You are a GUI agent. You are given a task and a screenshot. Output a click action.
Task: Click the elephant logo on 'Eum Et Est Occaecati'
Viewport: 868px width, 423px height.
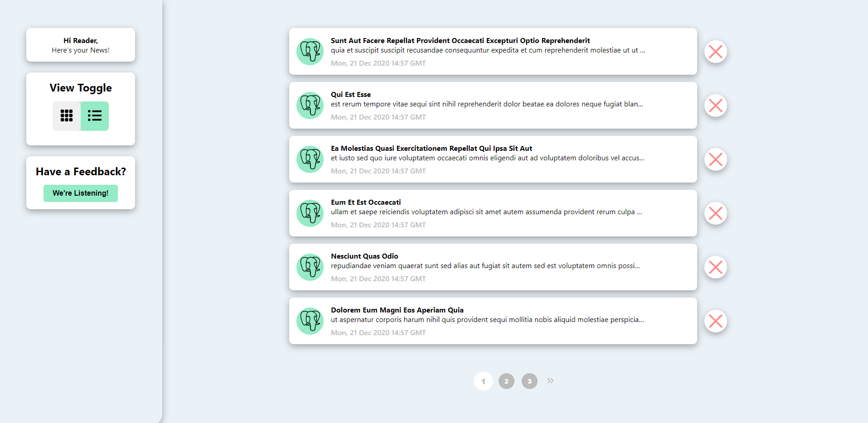[310, 213]
